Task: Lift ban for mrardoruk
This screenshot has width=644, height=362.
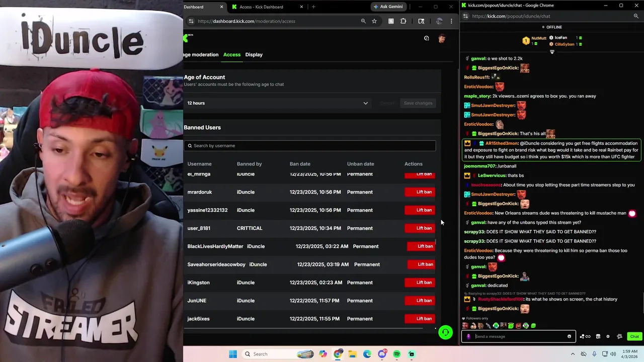Action: pos(420,192)
